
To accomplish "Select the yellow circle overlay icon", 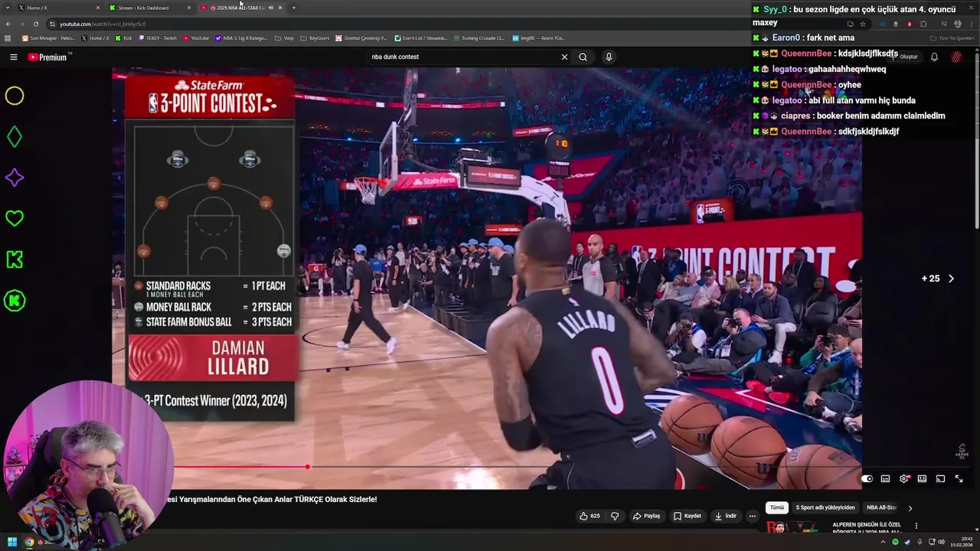I will pyautogui.click(x=15, y=96).
